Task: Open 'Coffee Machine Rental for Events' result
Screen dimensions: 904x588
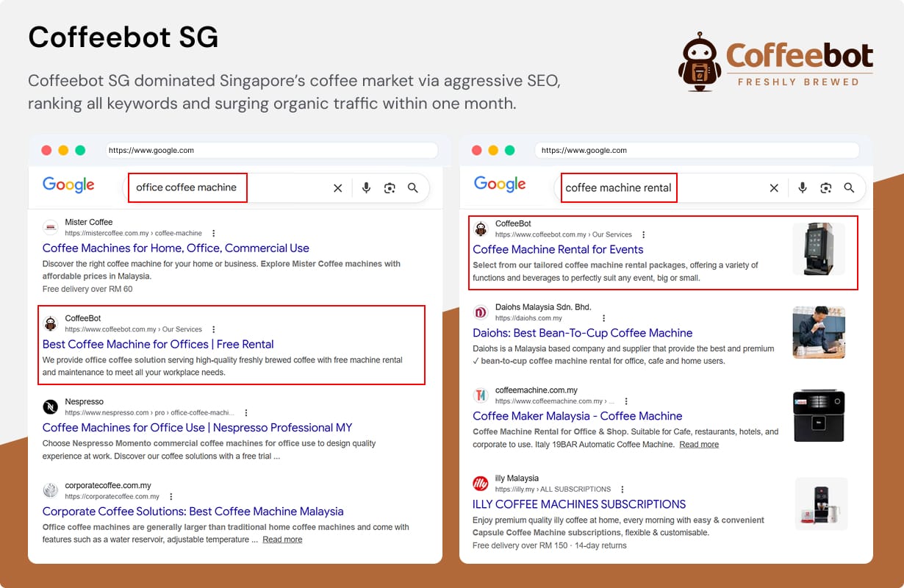Action: point(558,250)
